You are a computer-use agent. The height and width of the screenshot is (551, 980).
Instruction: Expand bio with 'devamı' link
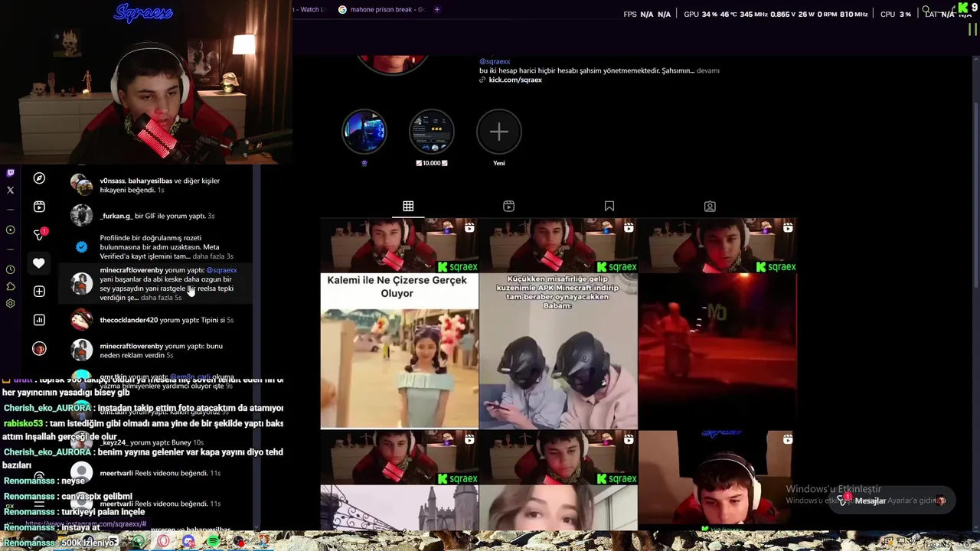tap(707, 70)
